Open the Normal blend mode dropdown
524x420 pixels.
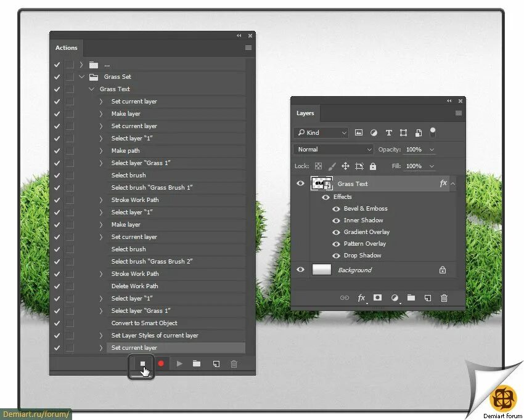(x=334, y=149)
